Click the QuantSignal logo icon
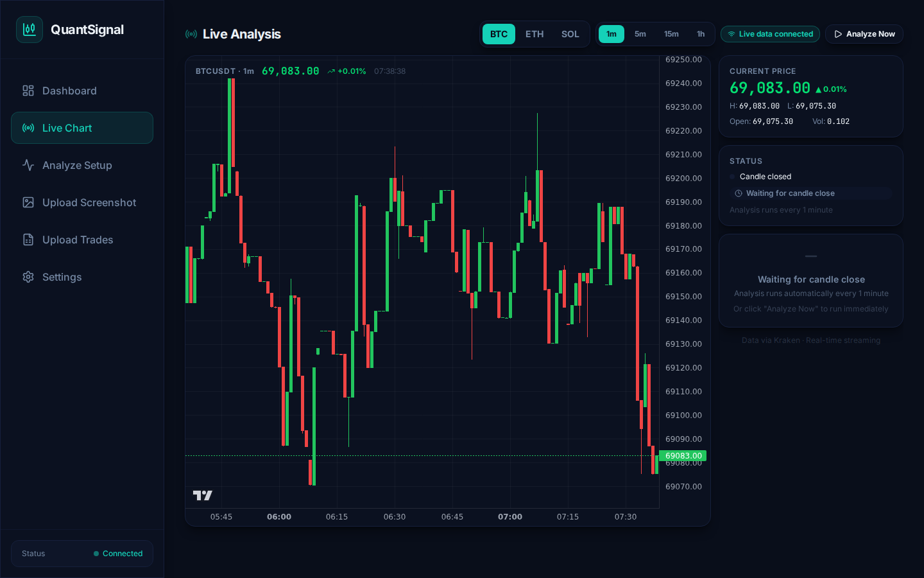 (30, 30)
